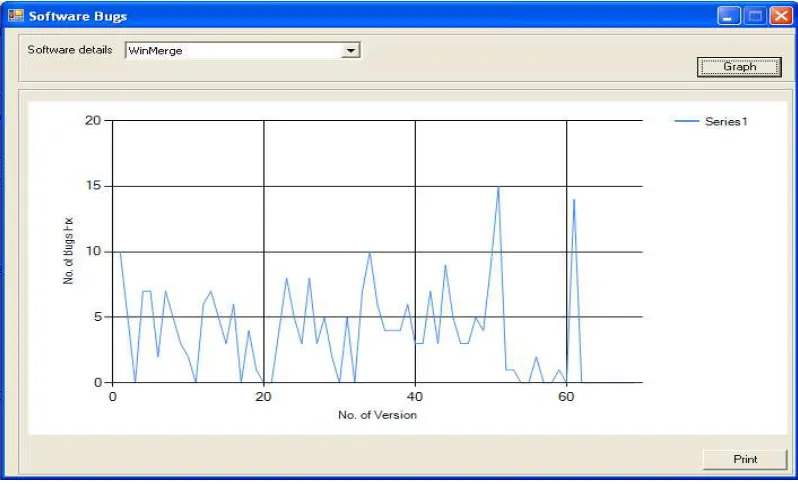Click the y-axis label 20
Image resolution: width=798 pixels, height=484 pixels.
point(93,120)
